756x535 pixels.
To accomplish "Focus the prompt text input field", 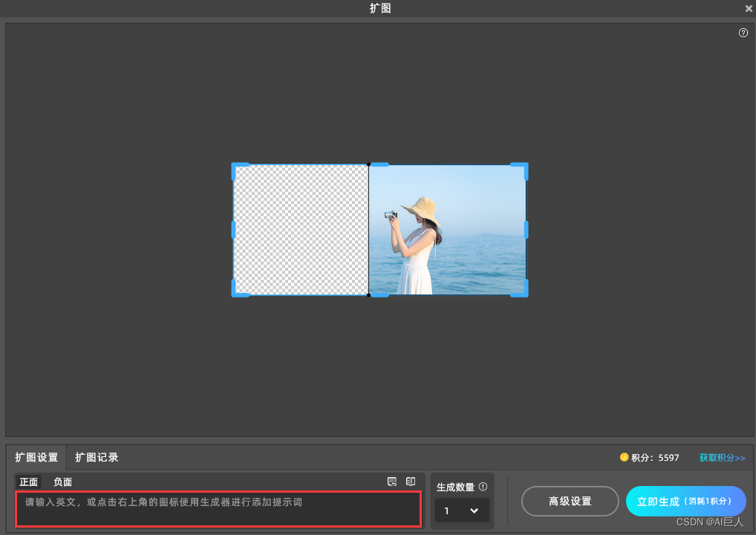I will pyautogui.click(x=219, y=509).
